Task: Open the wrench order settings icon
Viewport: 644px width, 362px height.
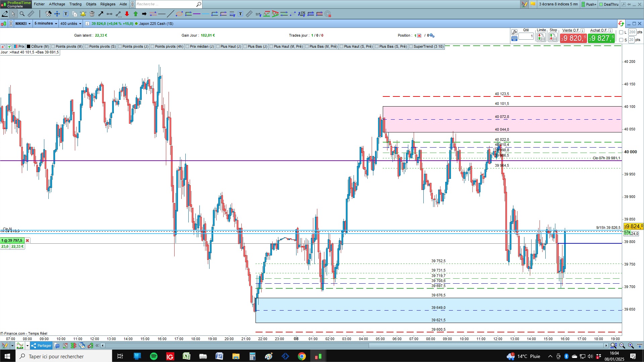Action: [x=514, y=32]
